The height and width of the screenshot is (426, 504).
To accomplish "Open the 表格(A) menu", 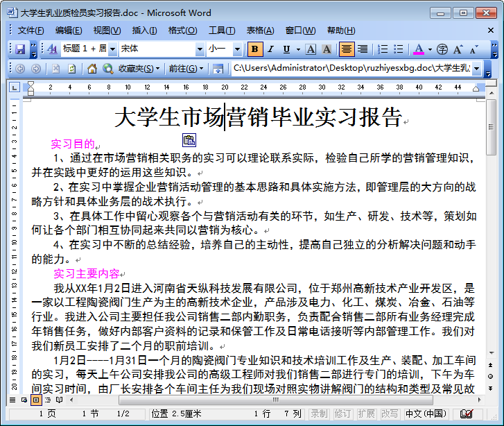I will point(260,31).
